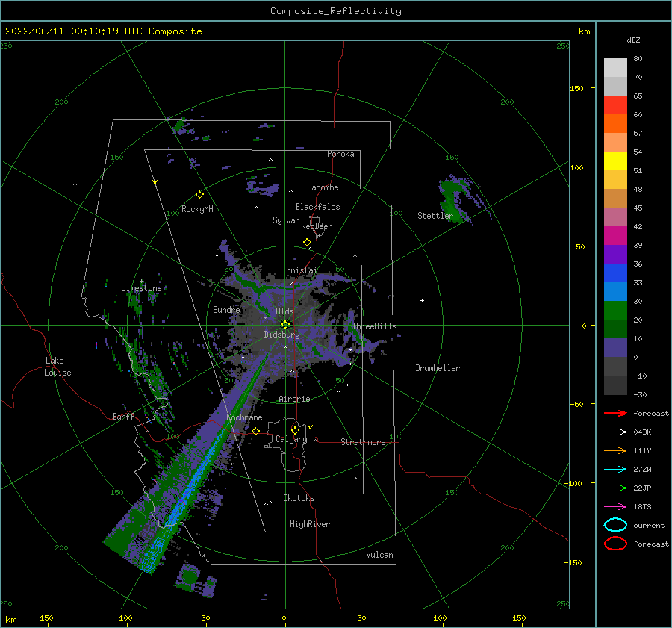The width and height of the screenshot is (672, 628).
Task: Click the cyan current ellipse legend icon
Action: (615, 525)
